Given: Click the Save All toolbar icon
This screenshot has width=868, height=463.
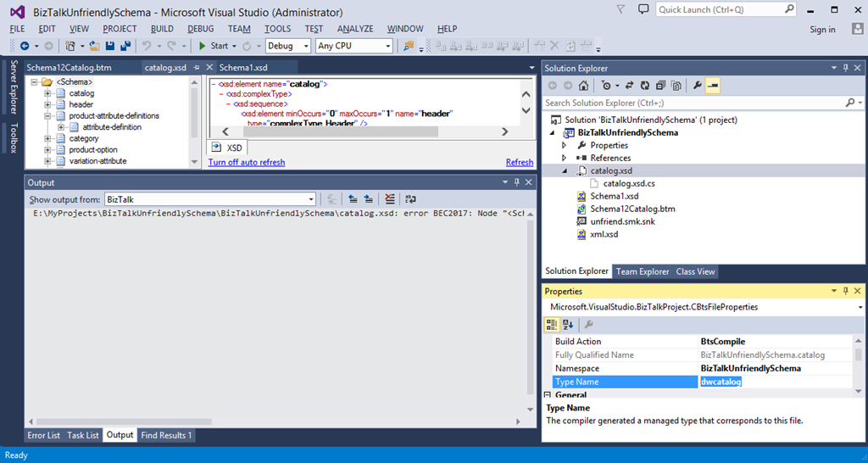Looking at the screenshot, I should pos(125,46).
